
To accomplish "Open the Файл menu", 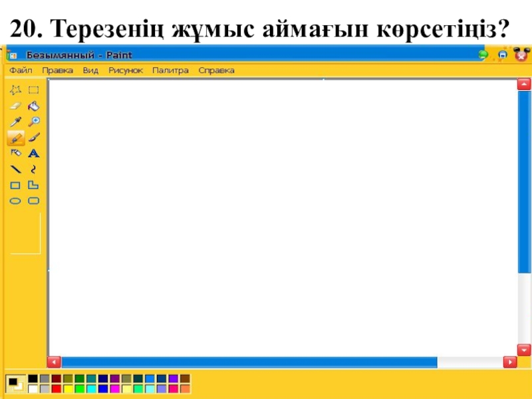I will coord(21,70).
